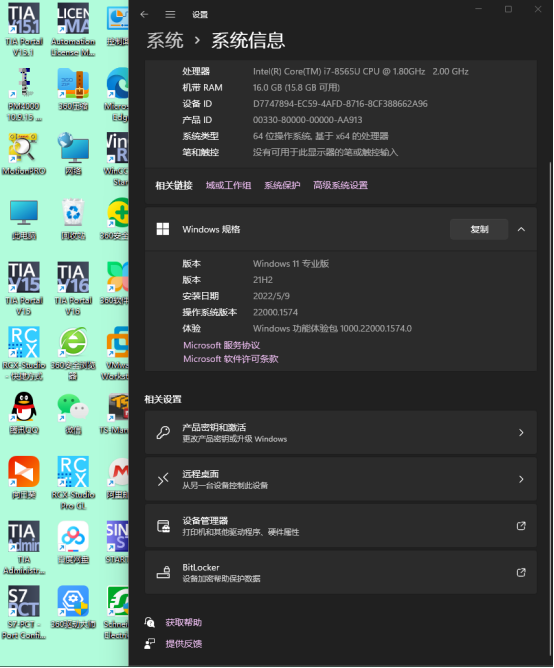The image size is (554, 668).
Task: Collapse the Windows 规格 section chevron
Action: (x=521, y=229)
